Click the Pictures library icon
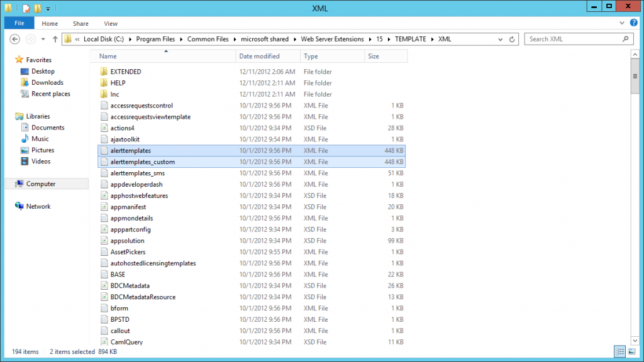The image size is (644, 362). (x=25, y=150)
